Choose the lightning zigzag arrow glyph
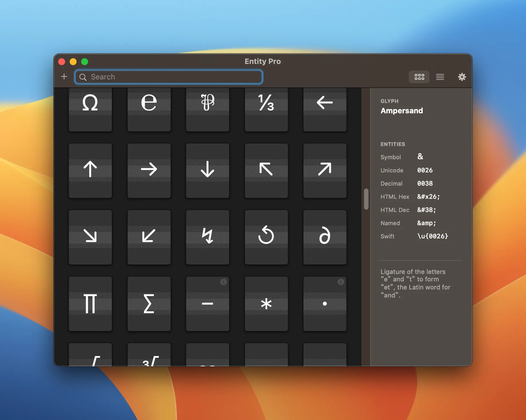Screen dimensions: 526x420 pyautogui.click(x=208, y=237)
